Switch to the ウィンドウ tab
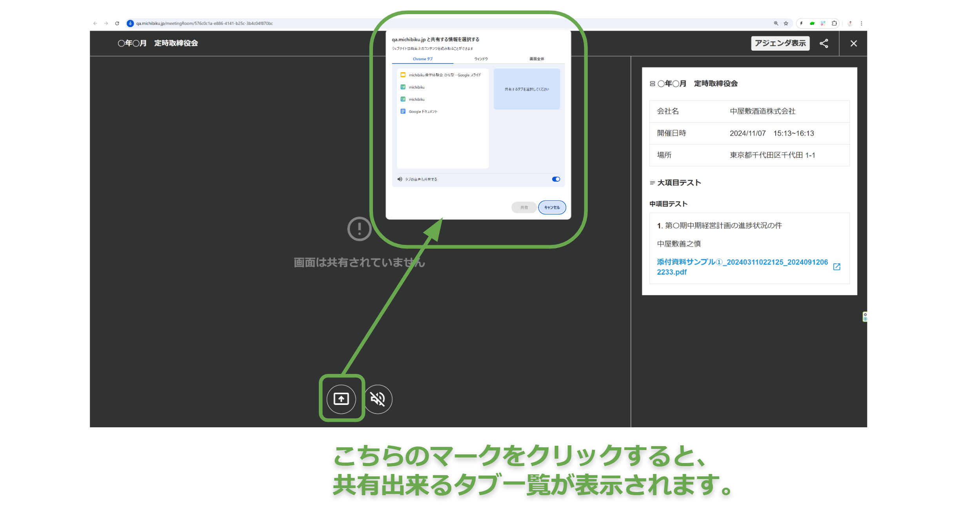 click(x=481, y=59)
